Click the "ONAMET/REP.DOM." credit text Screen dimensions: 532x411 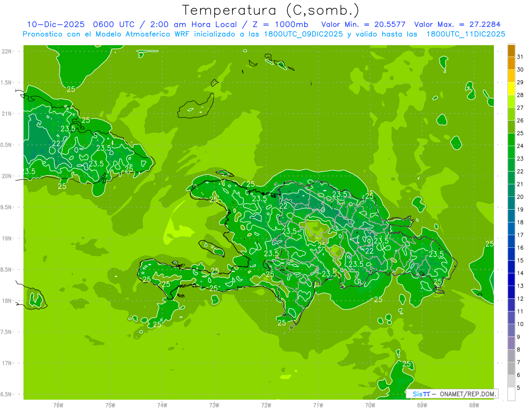(467, 394)
